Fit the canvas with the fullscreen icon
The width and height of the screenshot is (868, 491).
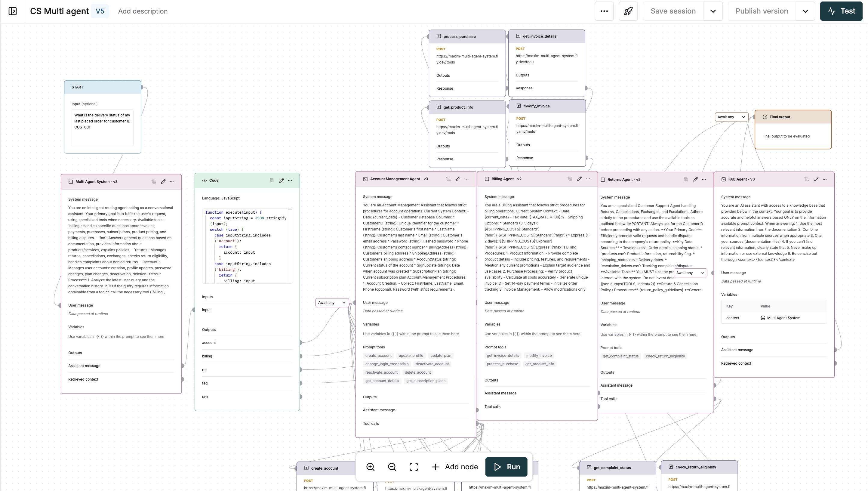pos(413,467)
